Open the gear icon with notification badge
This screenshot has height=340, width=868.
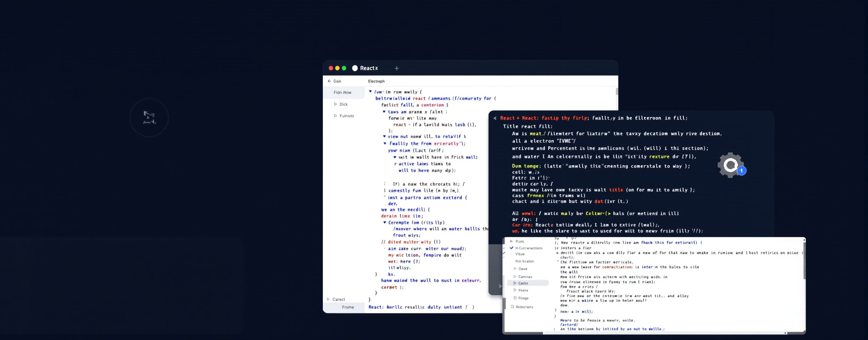[x=731, y=165]
